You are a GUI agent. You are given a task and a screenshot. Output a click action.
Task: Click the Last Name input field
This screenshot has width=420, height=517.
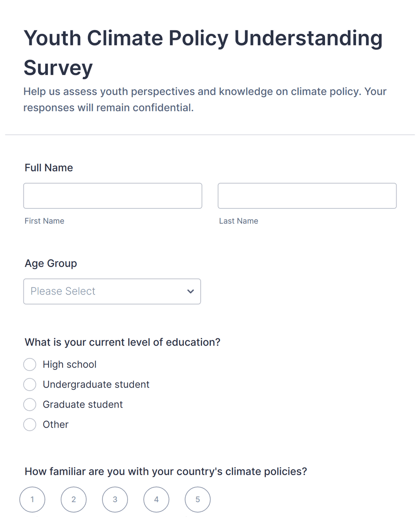(x=307, y=196)
